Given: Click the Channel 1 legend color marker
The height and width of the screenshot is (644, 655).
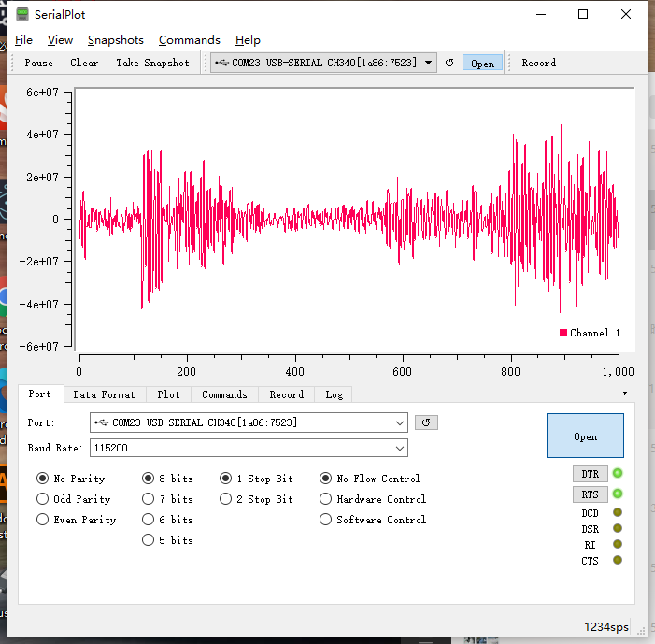Looking at the screenshot, I should click(563, 333).
